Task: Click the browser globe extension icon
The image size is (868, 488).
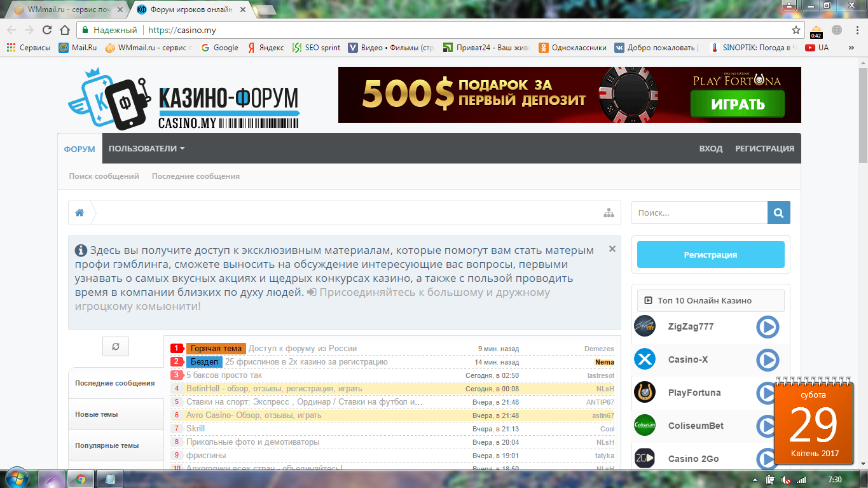Action: click(x=837, y=30)
